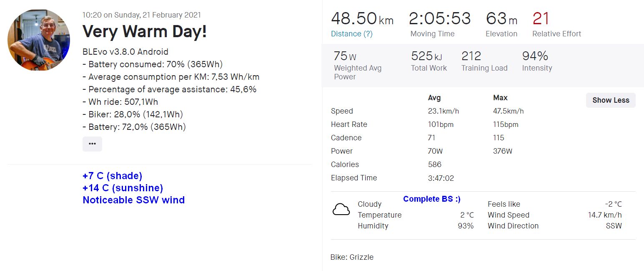Viewport: 644px width, 271px height.
Task: Open the athlete profile photo
Action: click(39, 40)
